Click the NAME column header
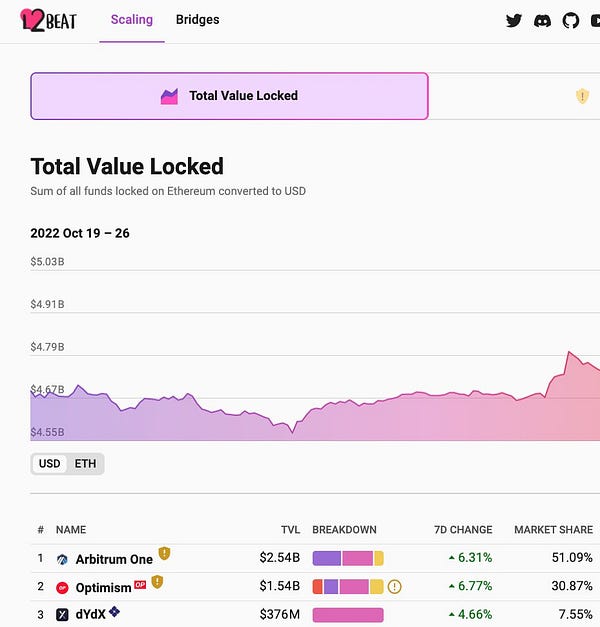Viewport: 600px width, 627px height. (71, 530)
